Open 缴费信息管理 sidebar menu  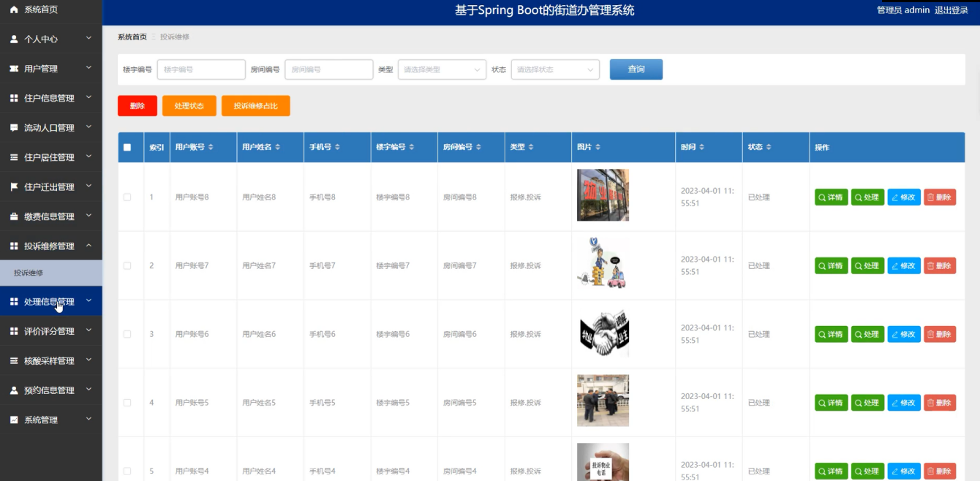pos(51,216)
